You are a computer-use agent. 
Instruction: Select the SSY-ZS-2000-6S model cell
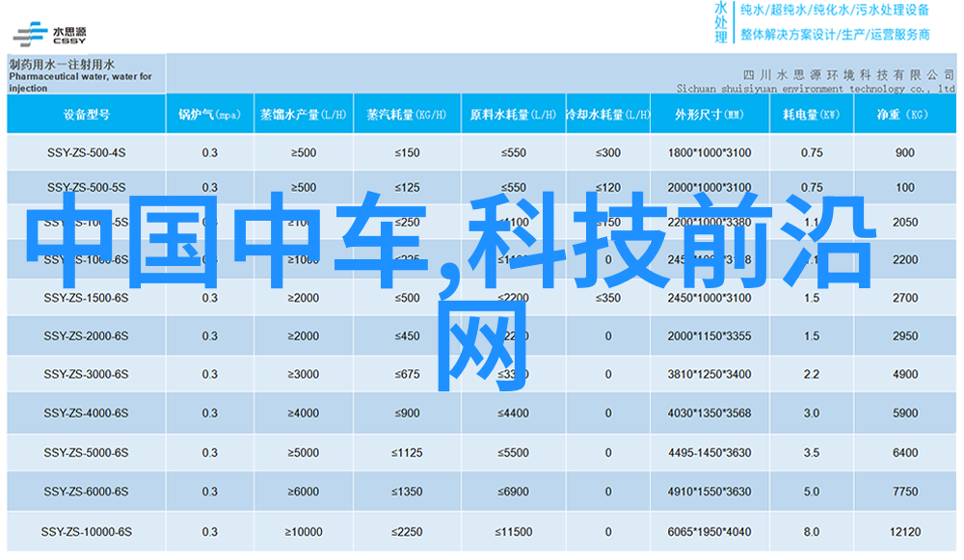click(x=86, y=336)
